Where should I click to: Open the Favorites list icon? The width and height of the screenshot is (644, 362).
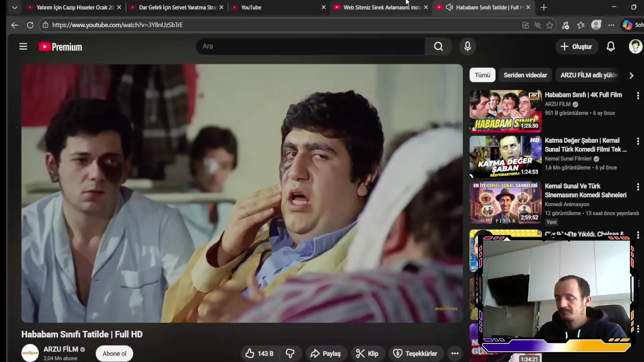[581, 25]
